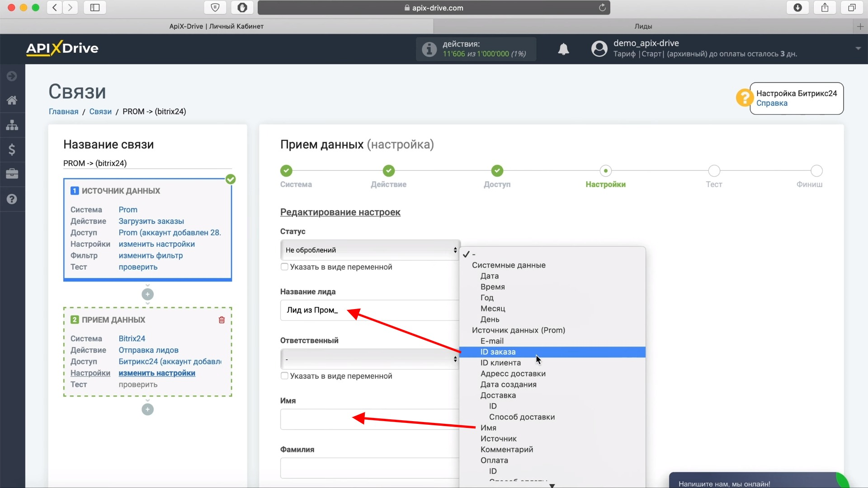Select 'ID заказа' in the variable list

(552, 352)
